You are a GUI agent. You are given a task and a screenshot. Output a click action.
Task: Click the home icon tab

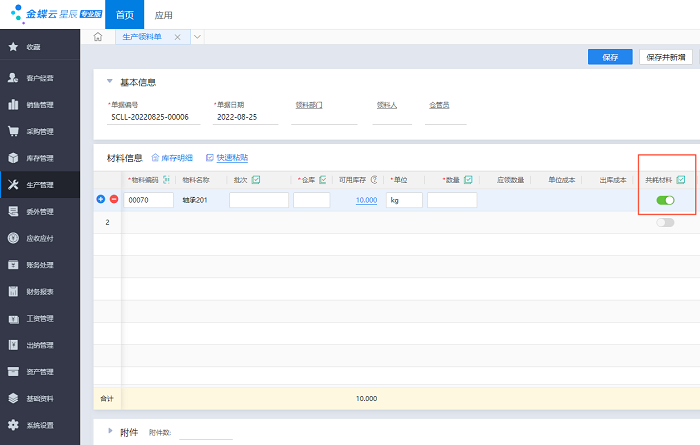tap(97, 37)
